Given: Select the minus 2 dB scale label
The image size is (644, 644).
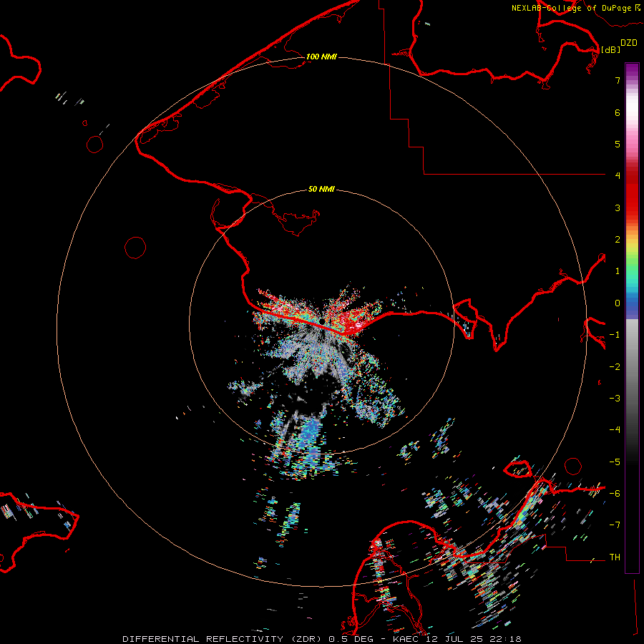Looking at the screenshot, I should (615, 367).
